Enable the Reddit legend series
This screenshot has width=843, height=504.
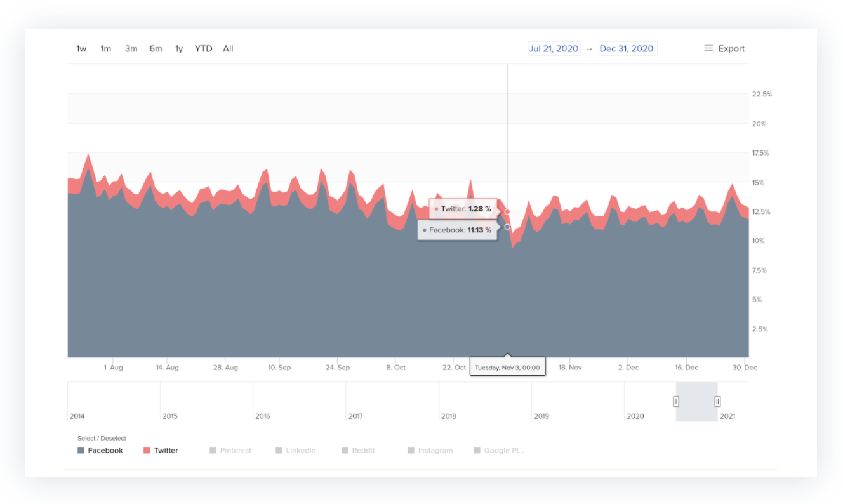click(358, 450)
